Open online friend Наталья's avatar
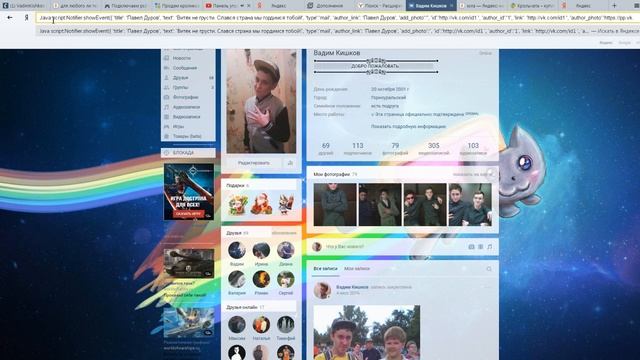The height and width of the screenshot is (360, 640). point(261,325)
